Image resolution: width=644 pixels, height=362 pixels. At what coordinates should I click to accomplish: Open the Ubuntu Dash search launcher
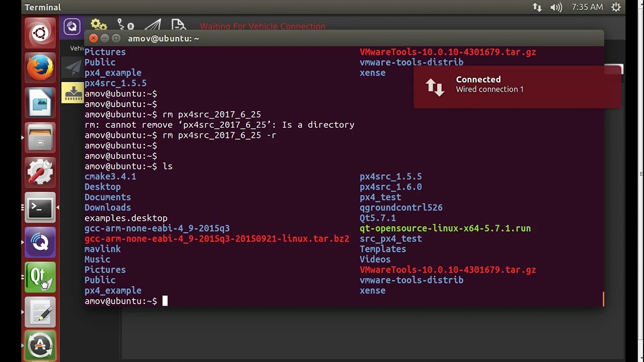click(40, 34)
